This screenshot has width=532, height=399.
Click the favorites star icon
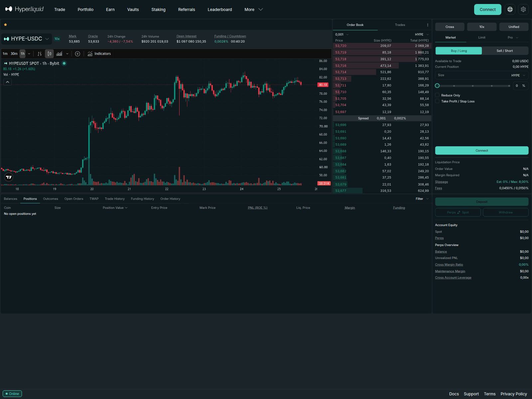click(5, 25)
